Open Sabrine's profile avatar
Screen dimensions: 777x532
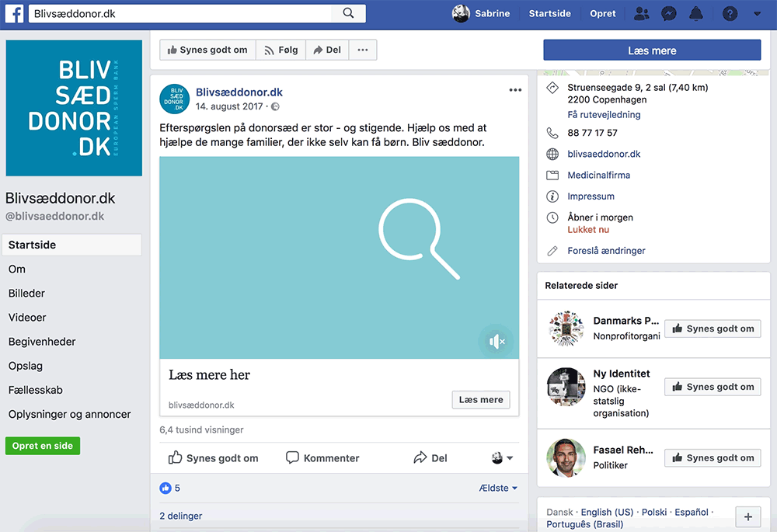point(461,13)
